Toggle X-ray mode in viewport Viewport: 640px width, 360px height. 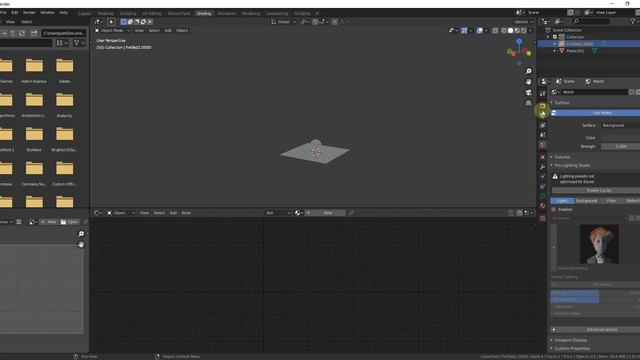[495, 31]
